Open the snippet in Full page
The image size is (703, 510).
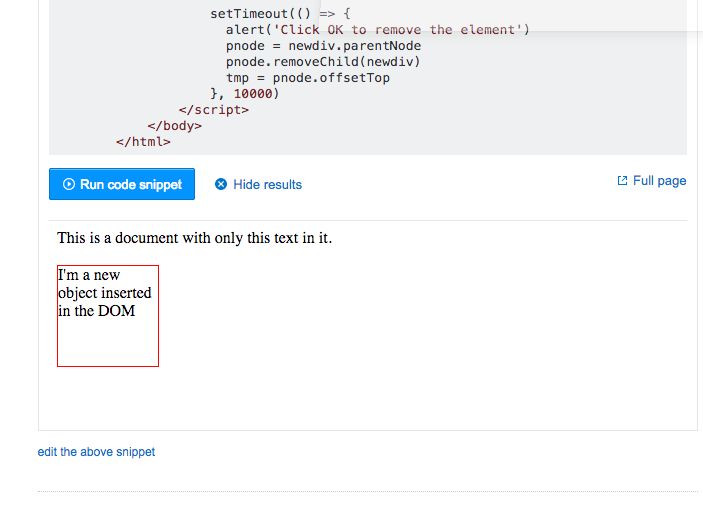pyautogui.click(x=651, y=181)
